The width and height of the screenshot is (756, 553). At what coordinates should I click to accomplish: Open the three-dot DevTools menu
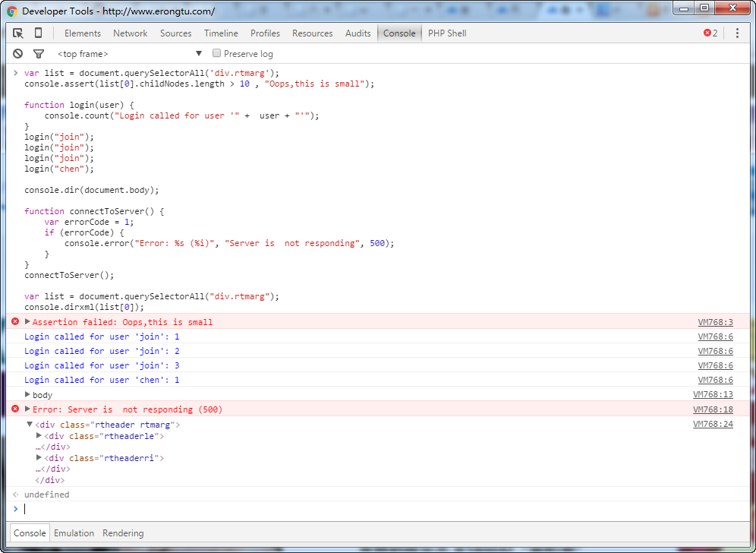737,33
